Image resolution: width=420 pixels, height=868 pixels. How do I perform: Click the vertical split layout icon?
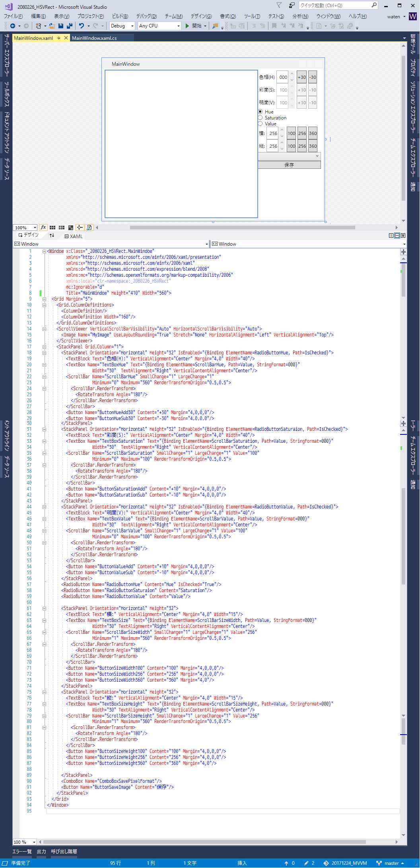(391, 236)
